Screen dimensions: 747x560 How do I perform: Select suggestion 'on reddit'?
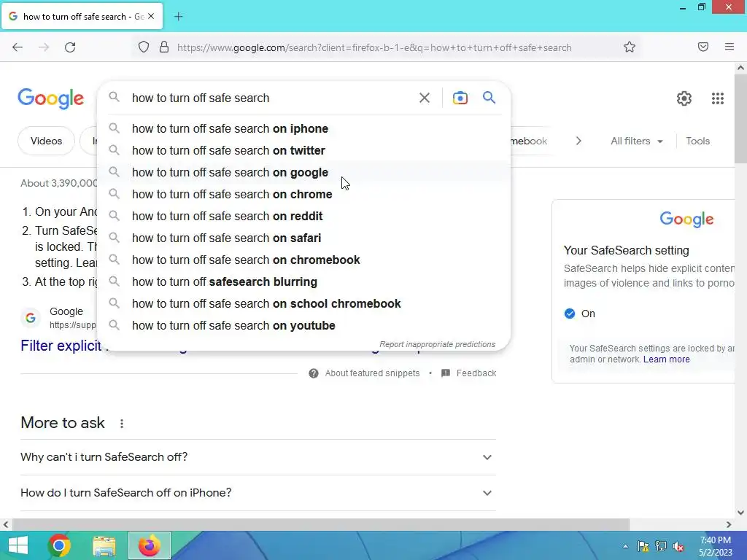(x=304, y=216)
